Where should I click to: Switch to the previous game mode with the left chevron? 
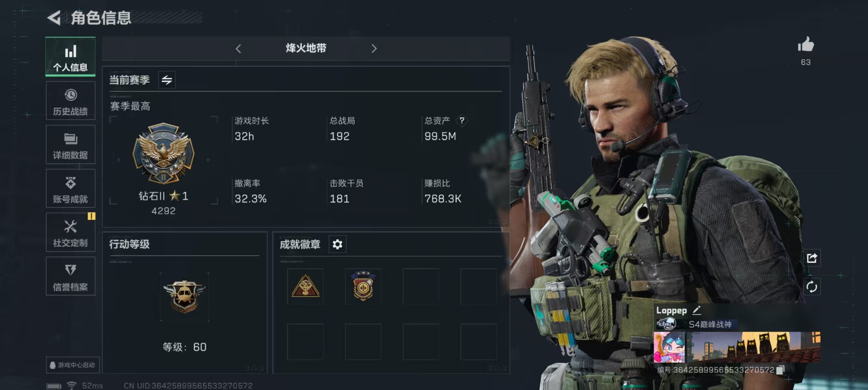coord(238,48)
